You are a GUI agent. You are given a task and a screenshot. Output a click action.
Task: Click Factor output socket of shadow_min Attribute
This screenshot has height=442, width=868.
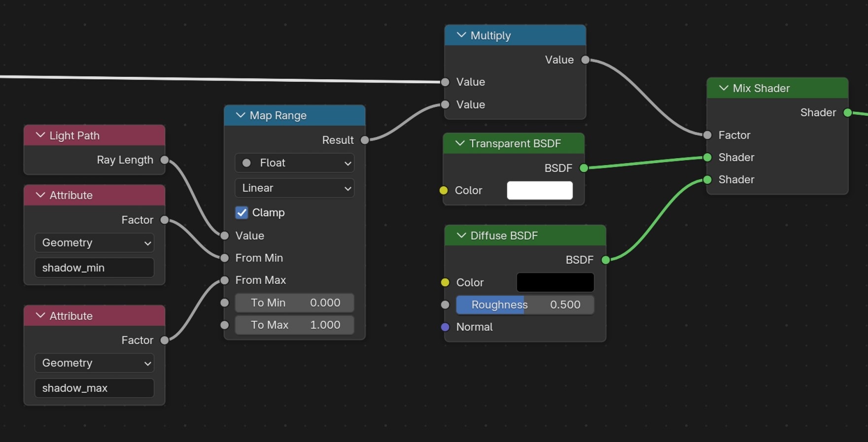(x=165, y=220)
